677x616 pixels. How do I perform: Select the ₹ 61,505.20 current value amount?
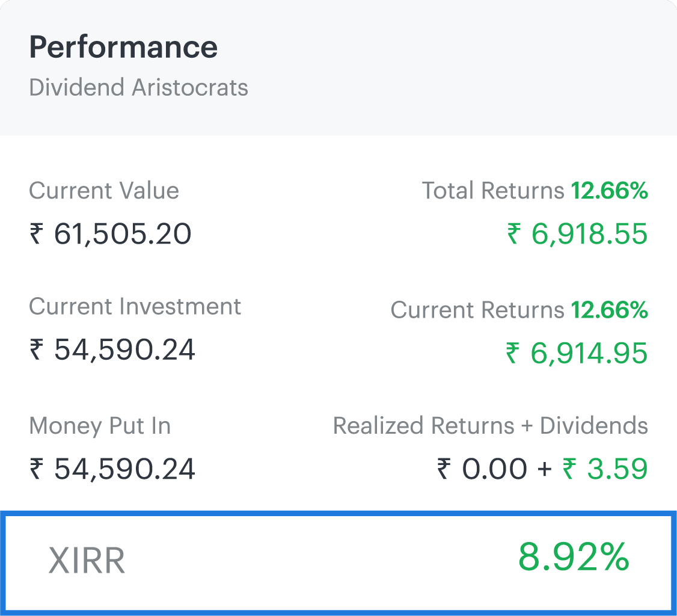111,234
